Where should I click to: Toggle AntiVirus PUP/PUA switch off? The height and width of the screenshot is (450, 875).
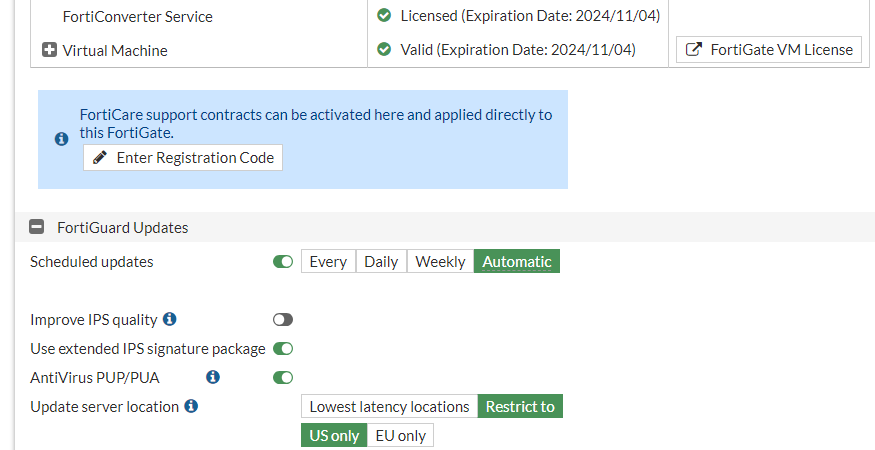[283, 378]
